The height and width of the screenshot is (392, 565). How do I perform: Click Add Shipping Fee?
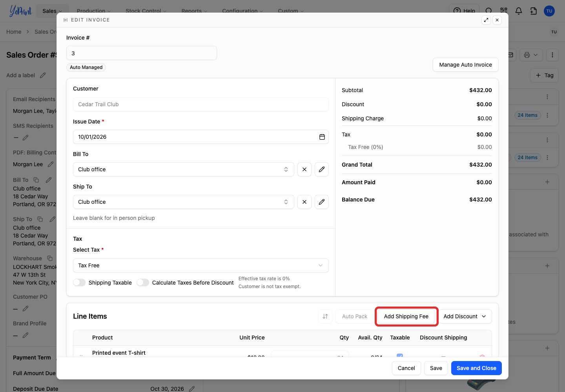[x=406, y=316]
